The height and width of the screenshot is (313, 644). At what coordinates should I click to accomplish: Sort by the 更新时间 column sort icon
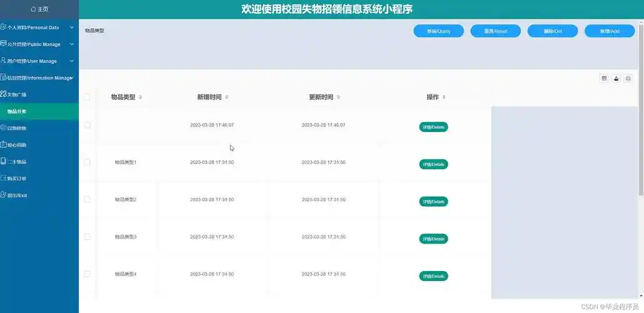[338, 98]
